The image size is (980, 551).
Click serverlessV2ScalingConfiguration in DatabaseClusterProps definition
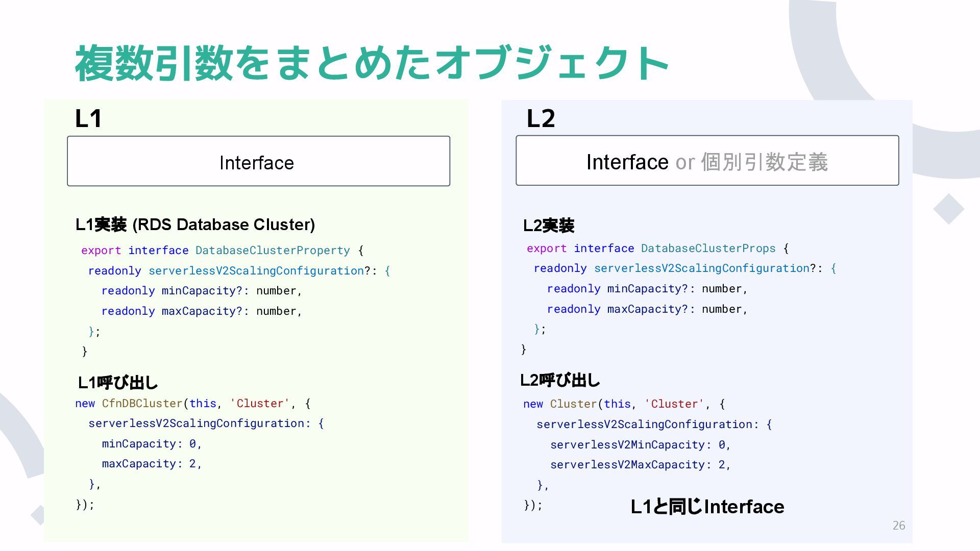[702, 268]
